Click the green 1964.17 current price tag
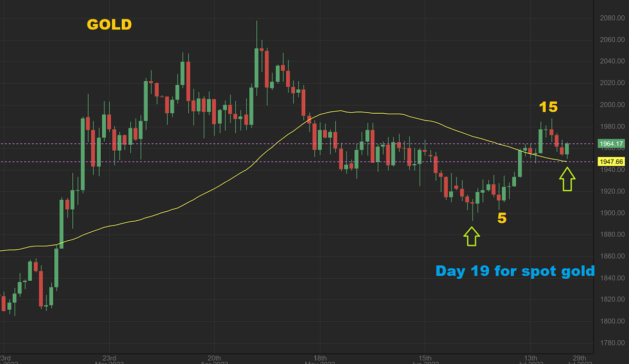629x364 pixels. coord(611,143)
